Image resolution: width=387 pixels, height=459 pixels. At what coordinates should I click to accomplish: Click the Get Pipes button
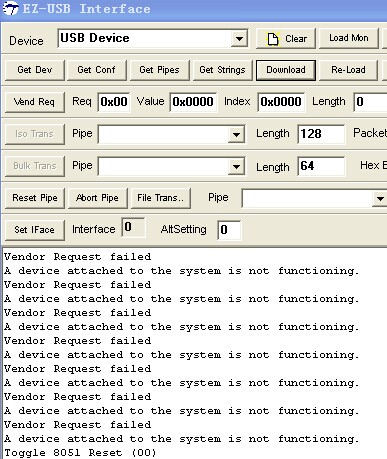[x=159, y=70]
